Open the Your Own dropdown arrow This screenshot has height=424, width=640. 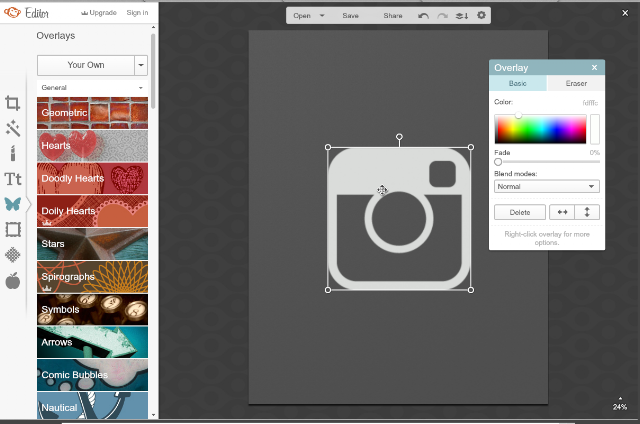[x=141, y=65]
